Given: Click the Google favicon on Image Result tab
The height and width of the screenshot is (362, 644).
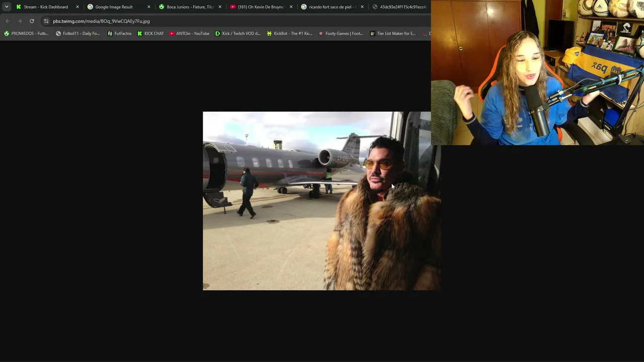Looking at the screenshot, I should pyautogui.click(x=90, y=7).
